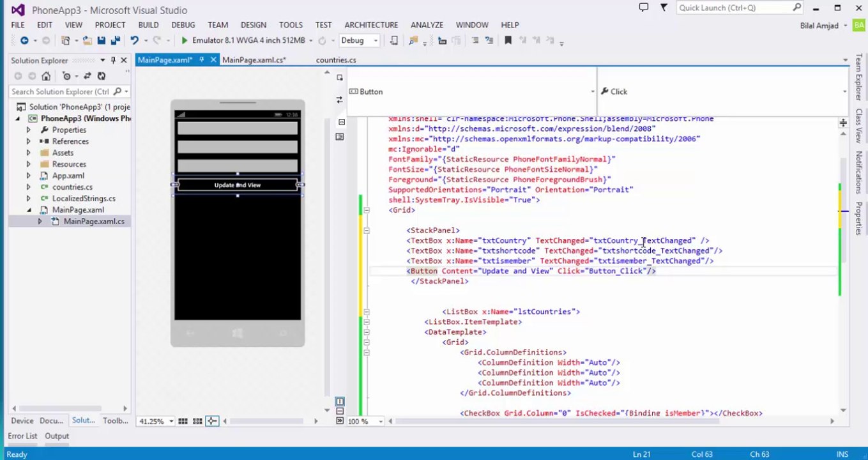Image resolution: width=868 pixels, height=460 pixels.
Task: Click the single Save disk icon
Action: click(x=102, y=40)
